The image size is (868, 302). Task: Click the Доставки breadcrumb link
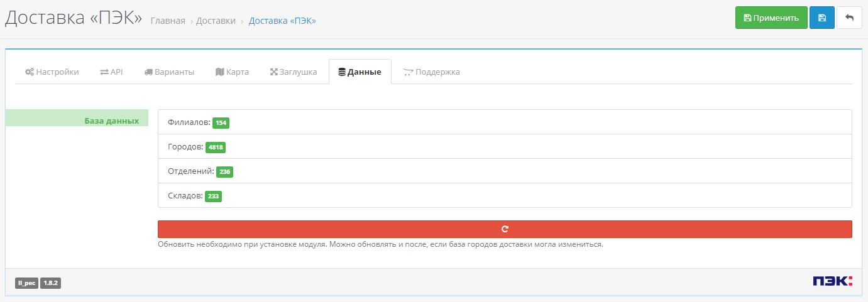(x=216, y=21)
